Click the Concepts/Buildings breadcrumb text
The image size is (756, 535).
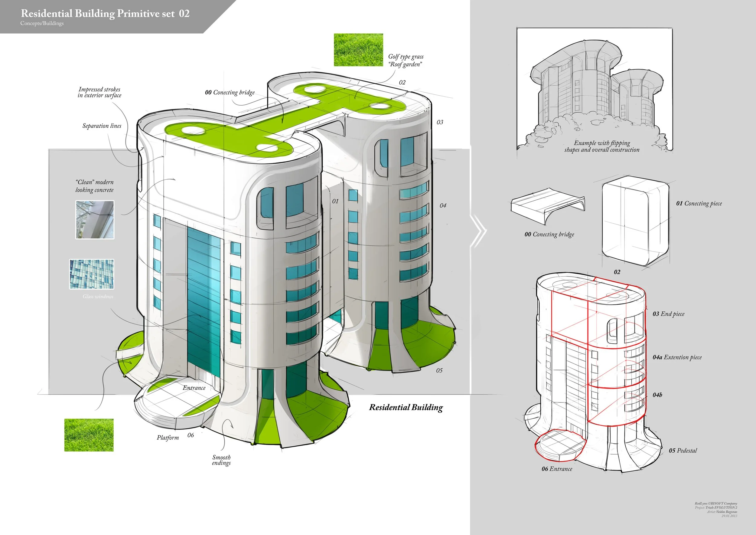pos(42,23)
